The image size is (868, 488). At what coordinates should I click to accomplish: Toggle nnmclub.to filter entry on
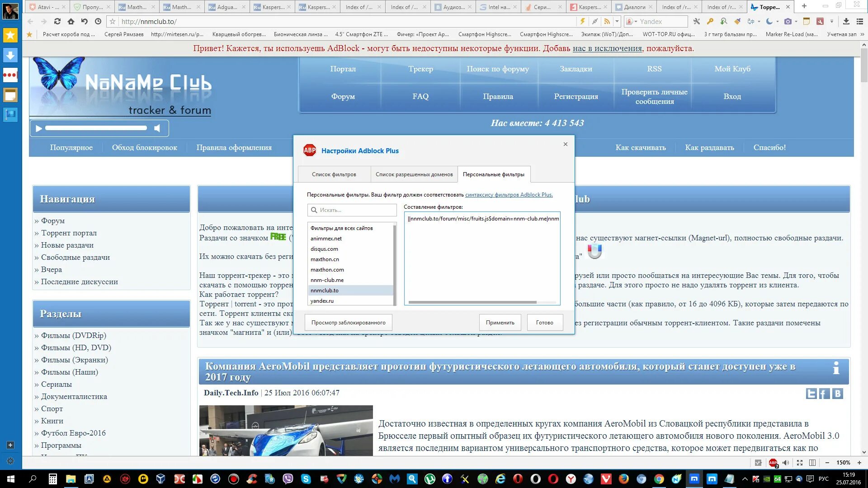349,290
